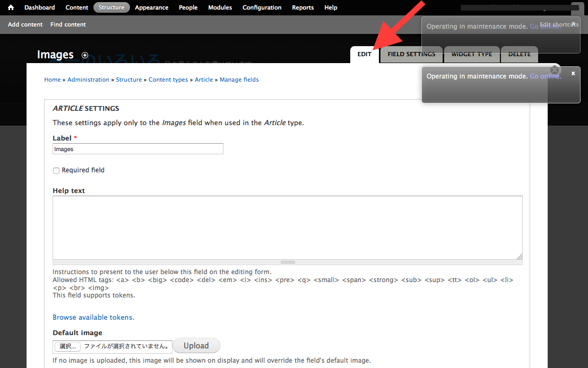588x368 pixels.
Task: Click the file chooser 選択... button
Action: coord(67,346)
